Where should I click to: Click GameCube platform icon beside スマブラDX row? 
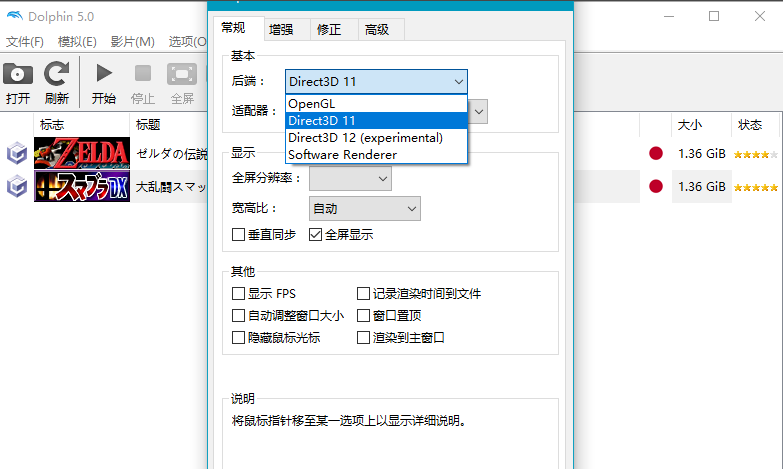17,186
